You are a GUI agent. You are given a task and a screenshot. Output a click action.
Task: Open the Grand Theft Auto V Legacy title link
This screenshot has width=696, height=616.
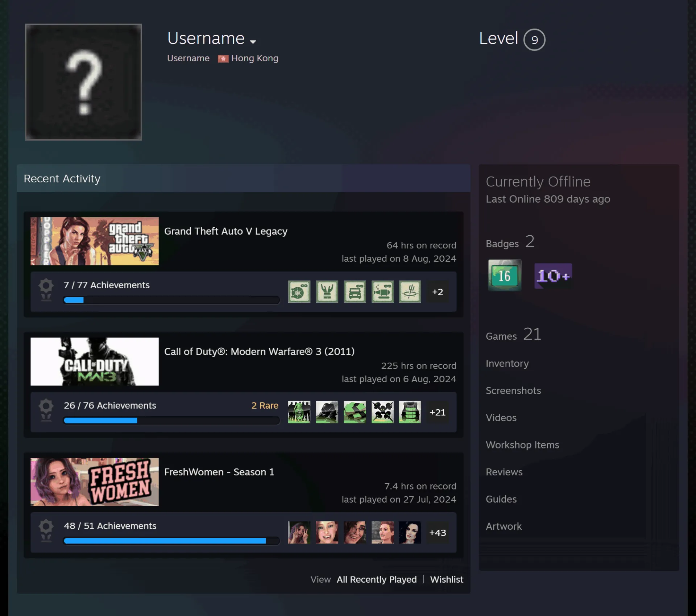225,231
